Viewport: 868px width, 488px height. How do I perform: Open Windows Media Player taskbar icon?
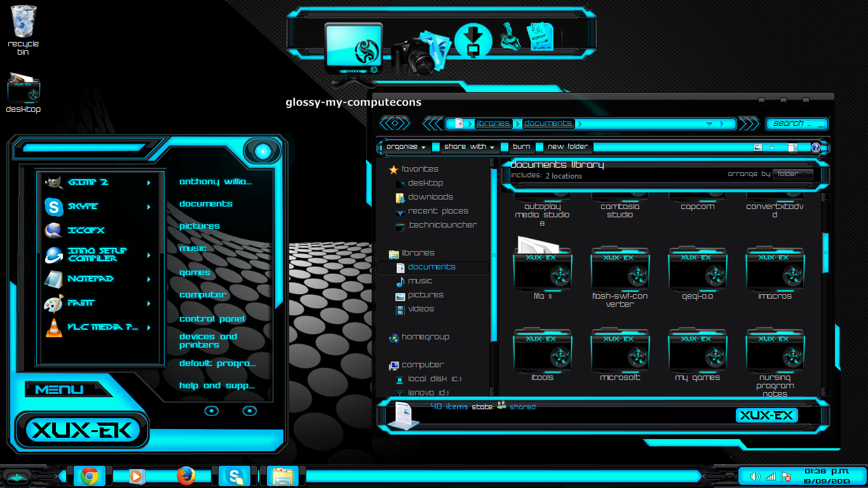click(136, 476)
